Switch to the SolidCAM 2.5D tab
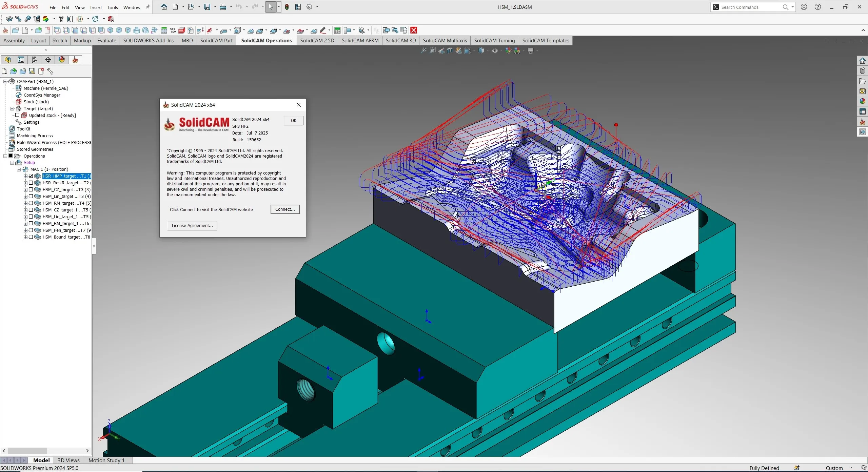Viewport: 868px width, 472px height. click(317, 40)
